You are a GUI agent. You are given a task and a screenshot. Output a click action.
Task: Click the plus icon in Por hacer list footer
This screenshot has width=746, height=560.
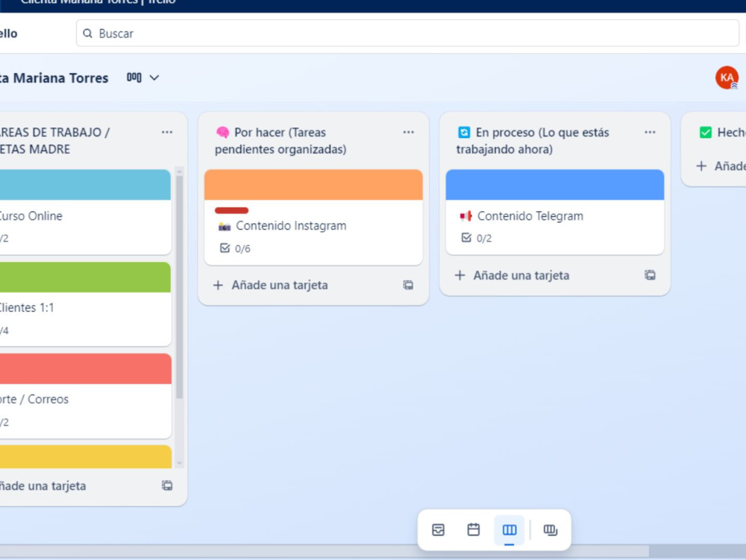point(218,286)
